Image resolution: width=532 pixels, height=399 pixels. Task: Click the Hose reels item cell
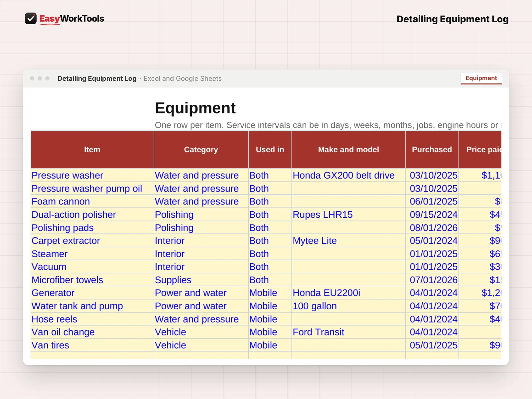[92, 319]
